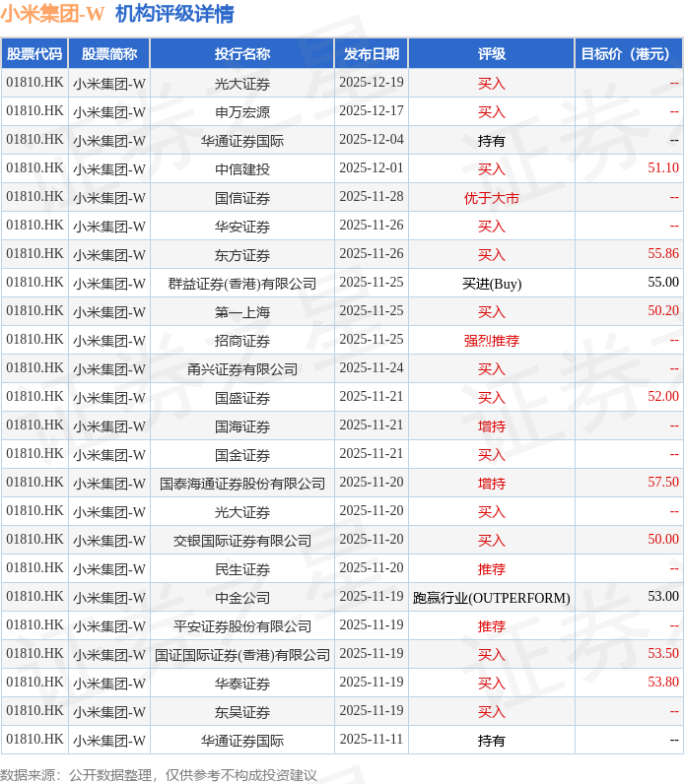Image resolution: width=684 pixels, height=784 pixels.
Task: Click the target price 53.50
Action: click(663, 653)
